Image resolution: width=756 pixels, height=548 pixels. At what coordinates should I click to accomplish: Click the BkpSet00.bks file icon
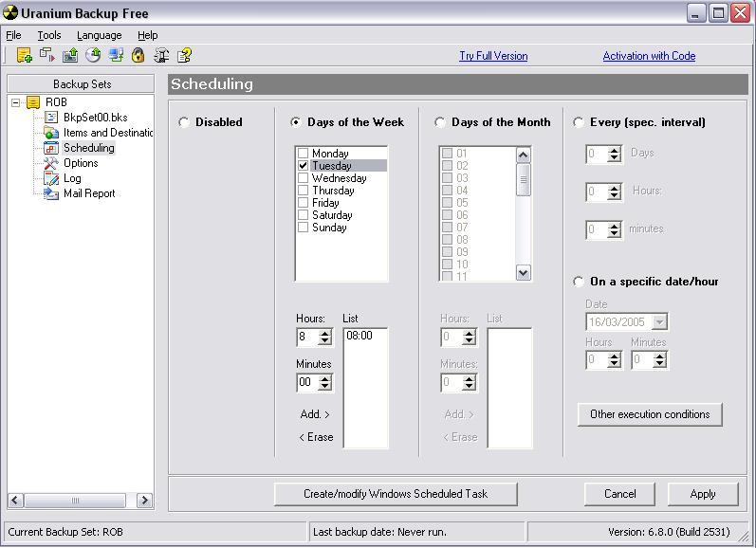(x=51, y=118)
